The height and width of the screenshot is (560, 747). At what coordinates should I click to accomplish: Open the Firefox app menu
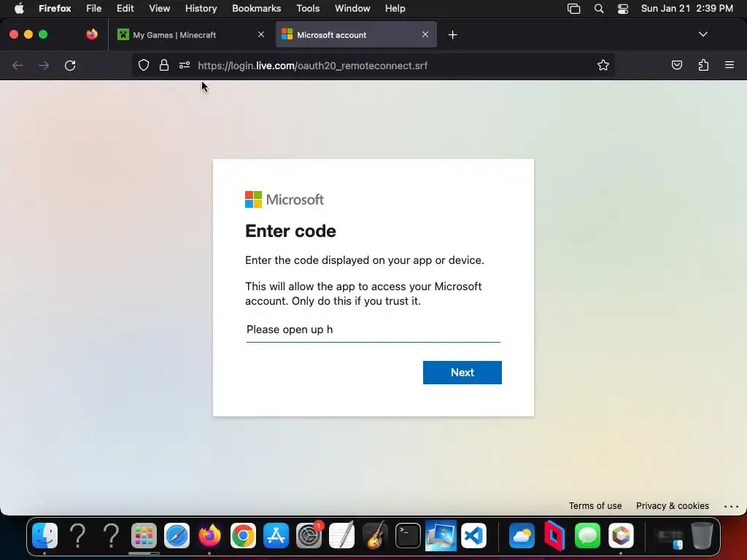pyautogui.click(x=55, y=8)
